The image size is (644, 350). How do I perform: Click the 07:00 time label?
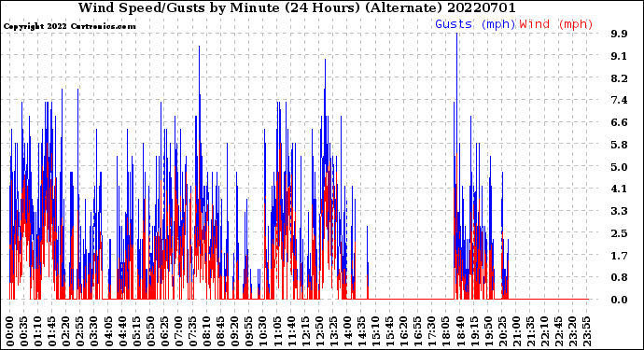[x=178, y=331]
